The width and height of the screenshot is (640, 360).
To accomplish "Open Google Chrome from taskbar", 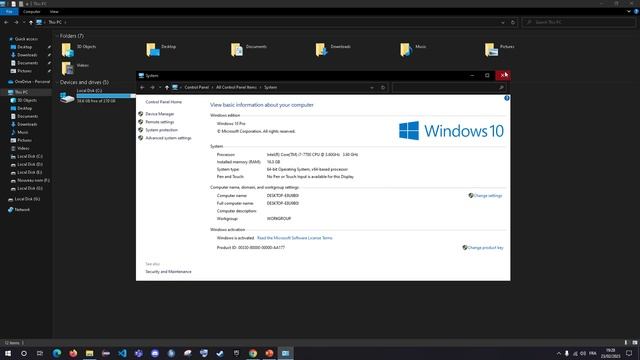I will tap(253, 353).
